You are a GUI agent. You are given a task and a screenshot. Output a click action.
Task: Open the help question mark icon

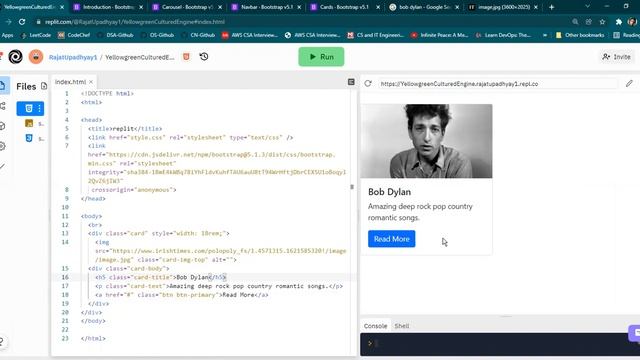click(2, 341)
